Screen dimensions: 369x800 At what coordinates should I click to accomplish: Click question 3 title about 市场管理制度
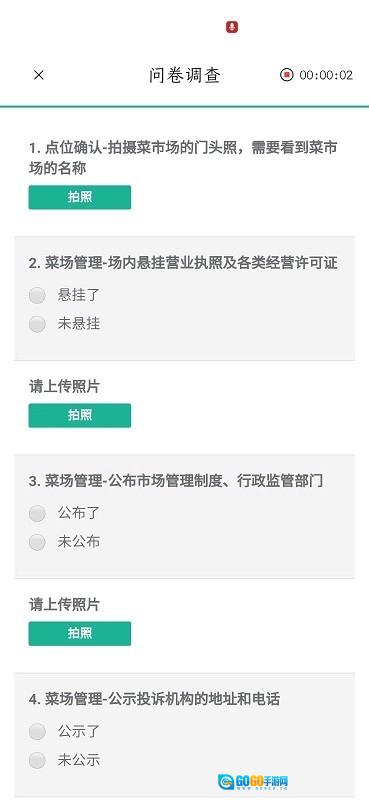(x=176, y=481)
